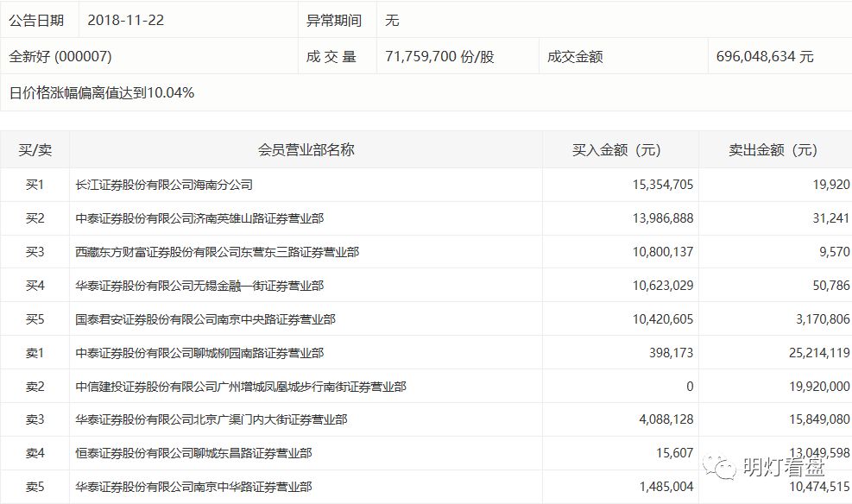Click the 买5 rank cell

click(x=35, y=319)
